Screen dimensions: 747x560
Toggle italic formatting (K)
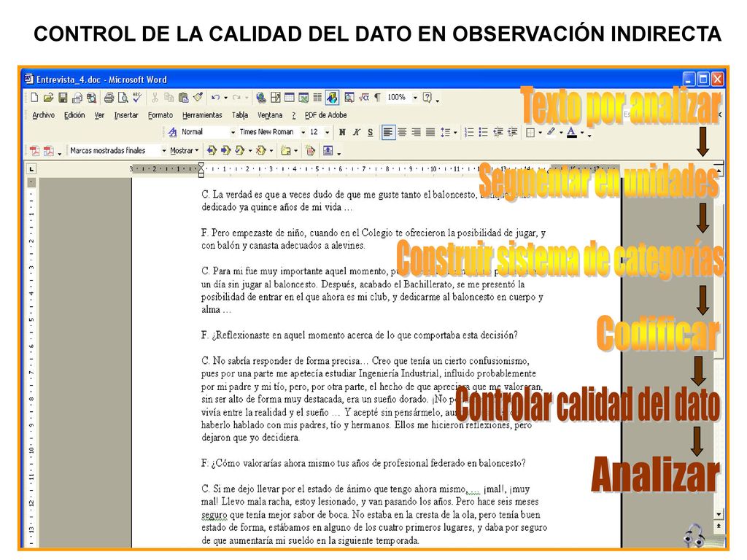point(356,133)
